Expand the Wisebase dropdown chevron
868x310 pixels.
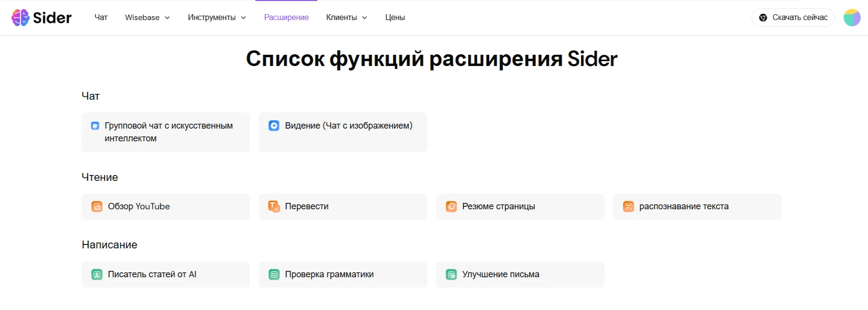click(167, 18)
